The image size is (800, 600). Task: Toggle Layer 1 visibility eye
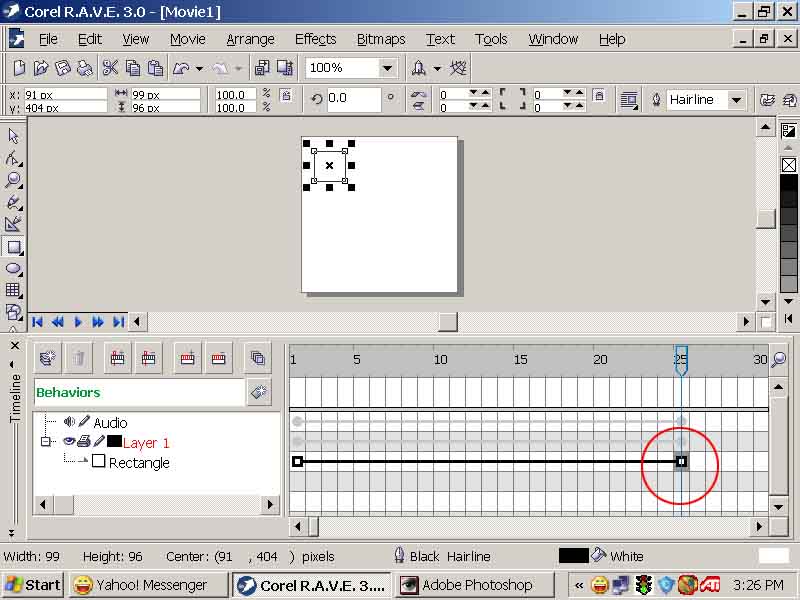(68, 442)
